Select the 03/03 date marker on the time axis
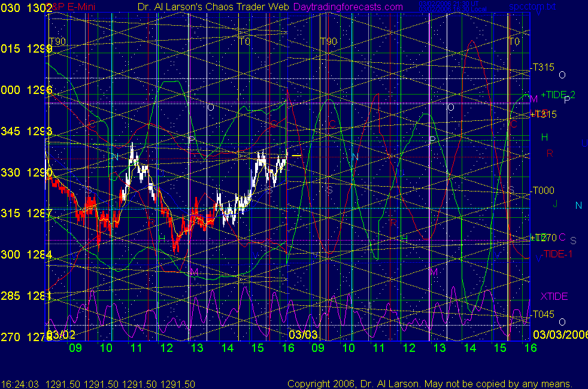Viewport: 588px width, 389px height. (x=303, y=335)
